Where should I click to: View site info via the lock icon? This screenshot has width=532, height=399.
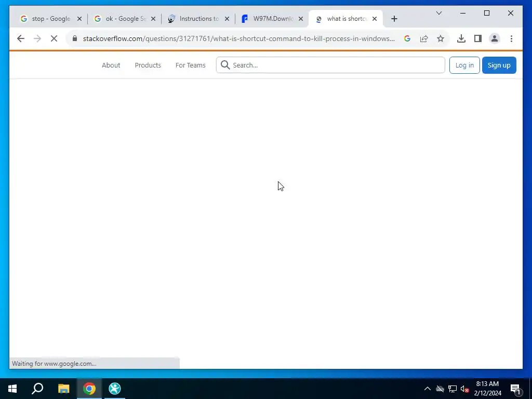point(75,38)
